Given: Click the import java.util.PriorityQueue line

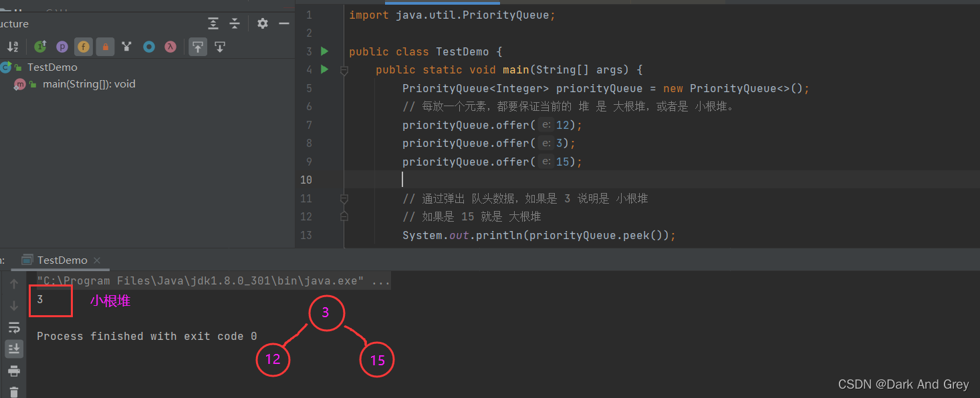Looking at the screenshot, I should pyautogui.click(x=452, y=15).
